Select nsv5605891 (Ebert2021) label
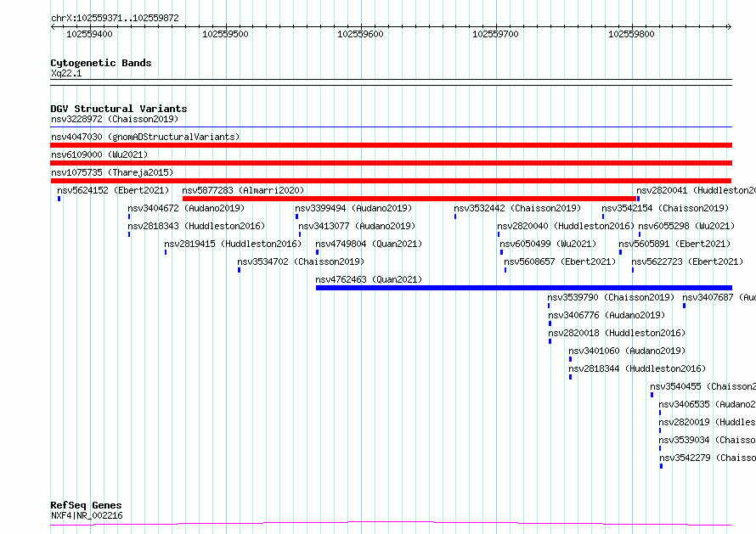 (674, 244)
